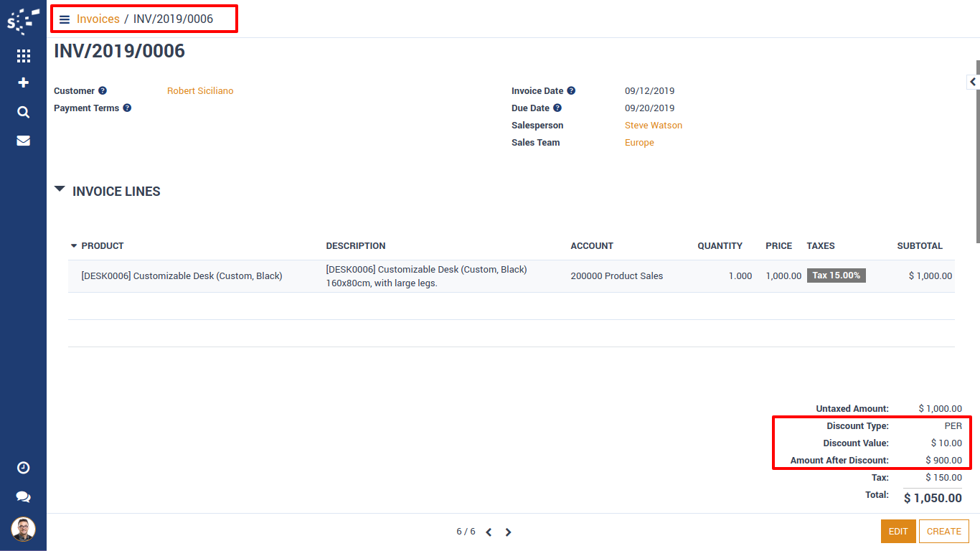The height and width of the screenshot is (551, 980).
Task: Click the Edit button
Action: (898, 532)
